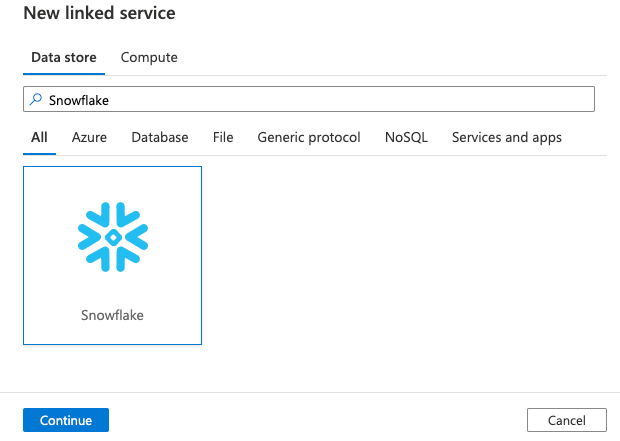Select the NoSQL filter tab
The width and height of the screenshot is (620, 441).
(406, 137)
